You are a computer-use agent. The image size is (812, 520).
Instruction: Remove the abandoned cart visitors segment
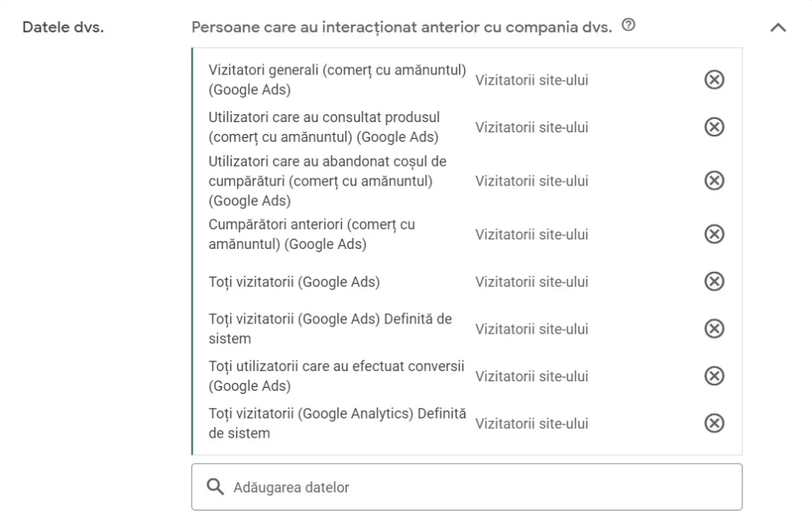(713, 181)
